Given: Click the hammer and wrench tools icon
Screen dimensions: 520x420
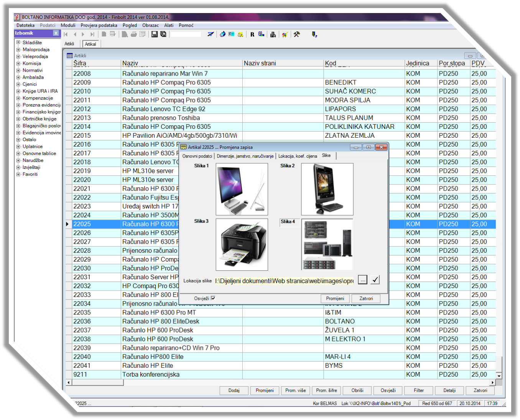Looking at the screenshot, I should [296, 34].
